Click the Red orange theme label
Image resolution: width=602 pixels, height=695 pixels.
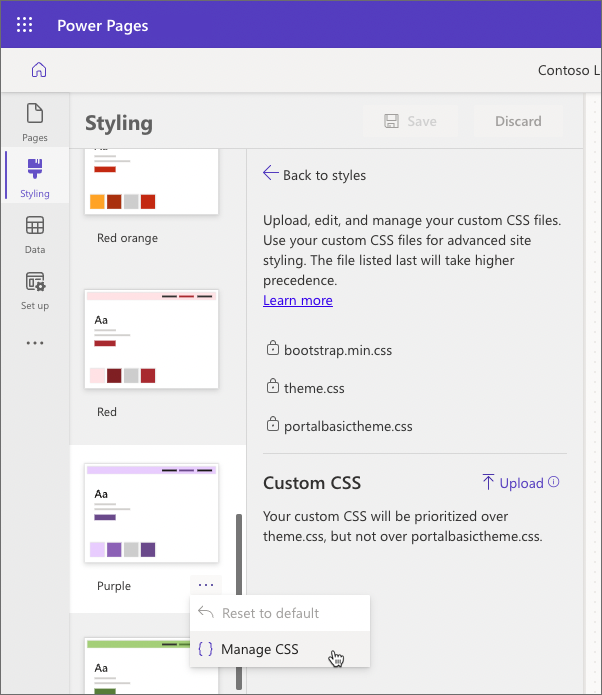tap(127, 238)
